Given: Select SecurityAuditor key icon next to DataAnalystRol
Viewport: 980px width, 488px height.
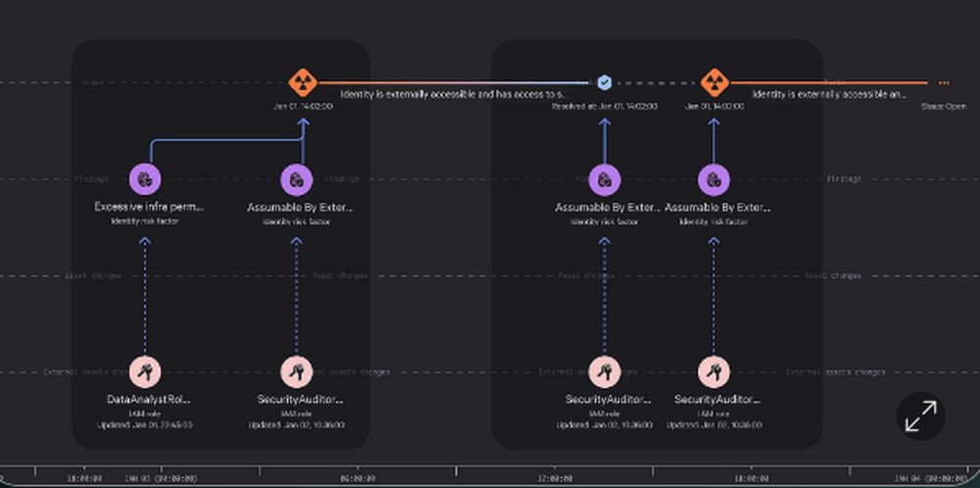Looking at the screenshot, I should (x=296, y=372).
